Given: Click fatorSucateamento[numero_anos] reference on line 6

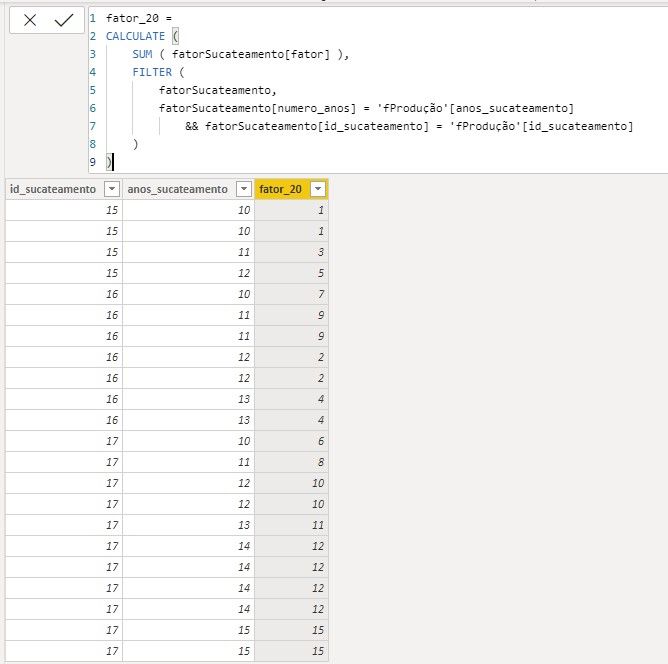Looking at the screenshot, I should [x=257, y=108].
